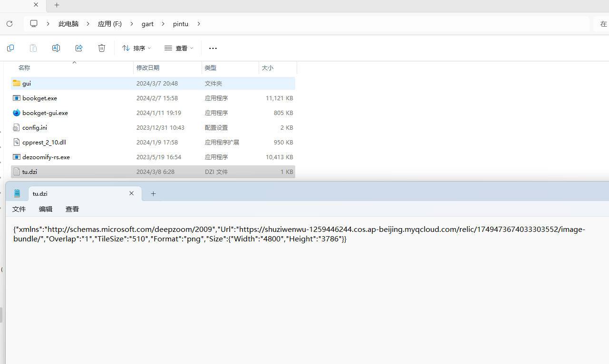The width and height of the screenshot is (609, 364).
Task: Expand the chevron after gart in breadcrumb
Action: [163, 24]
